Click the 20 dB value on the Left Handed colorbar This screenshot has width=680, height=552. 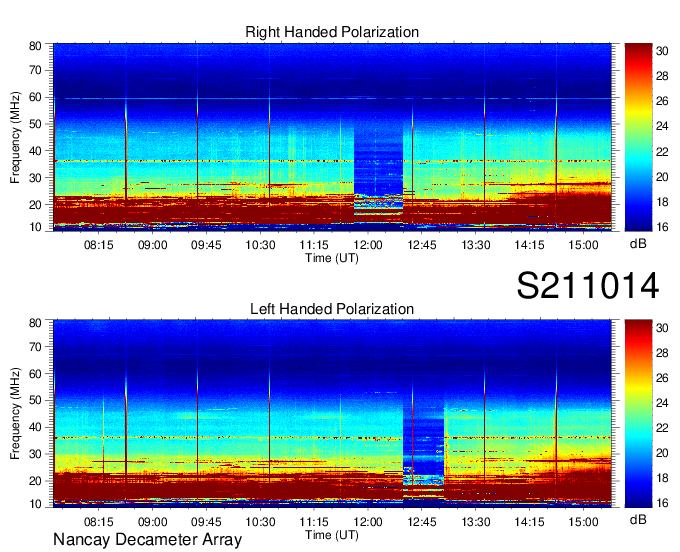click(662, 453)
